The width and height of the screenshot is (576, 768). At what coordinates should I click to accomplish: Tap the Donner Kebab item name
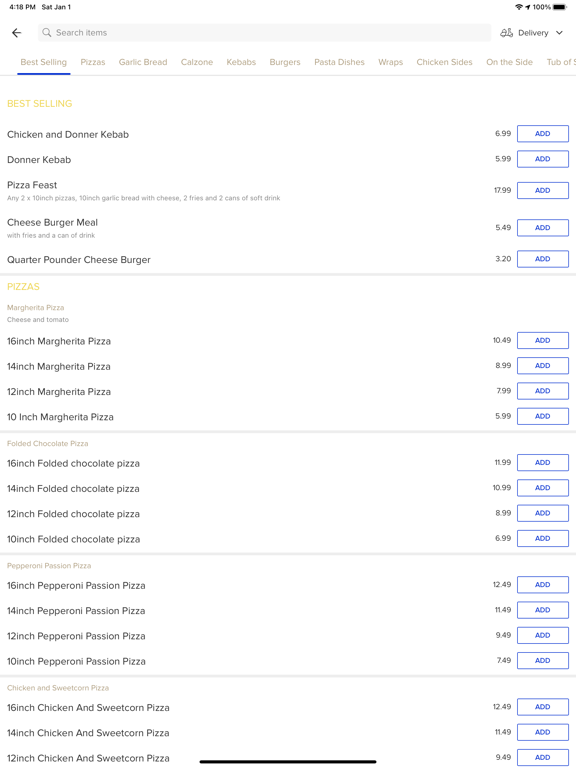click(39, 160)
